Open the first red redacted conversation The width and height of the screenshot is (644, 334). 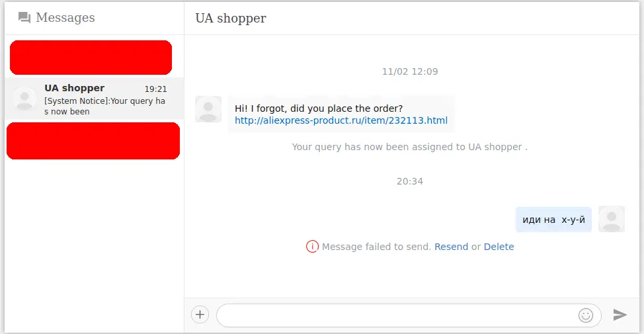[91, 58]
